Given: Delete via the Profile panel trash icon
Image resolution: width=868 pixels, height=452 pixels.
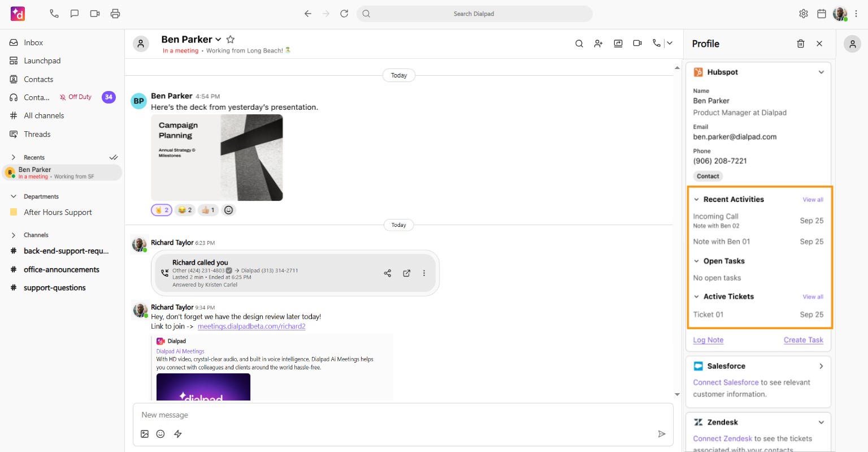Looking at the screenshot, I should click(801, 44).
